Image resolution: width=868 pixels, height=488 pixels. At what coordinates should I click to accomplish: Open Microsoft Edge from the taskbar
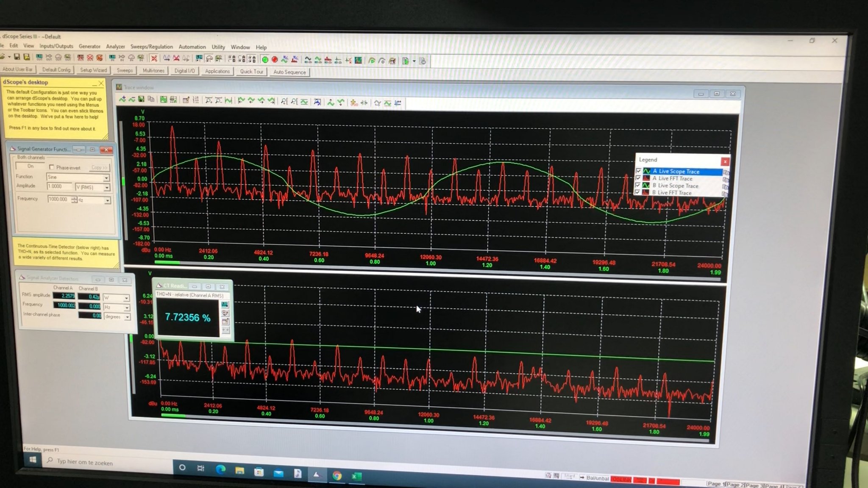220,469
